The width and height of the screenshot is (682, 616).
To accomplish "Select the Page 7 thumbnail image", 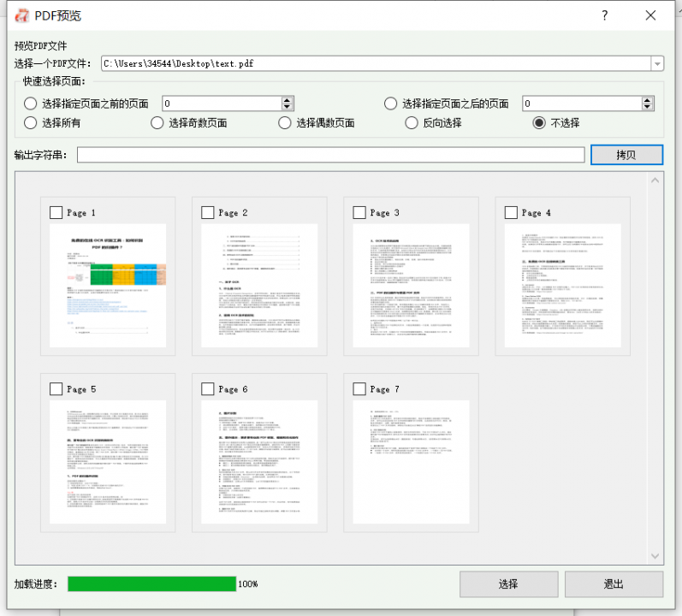I will [x=411, y=462].
